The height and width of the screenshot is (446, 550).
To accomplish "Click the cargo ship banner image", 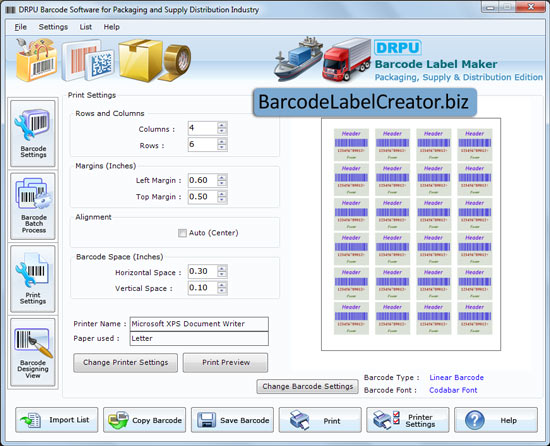I will coord(298,59).
